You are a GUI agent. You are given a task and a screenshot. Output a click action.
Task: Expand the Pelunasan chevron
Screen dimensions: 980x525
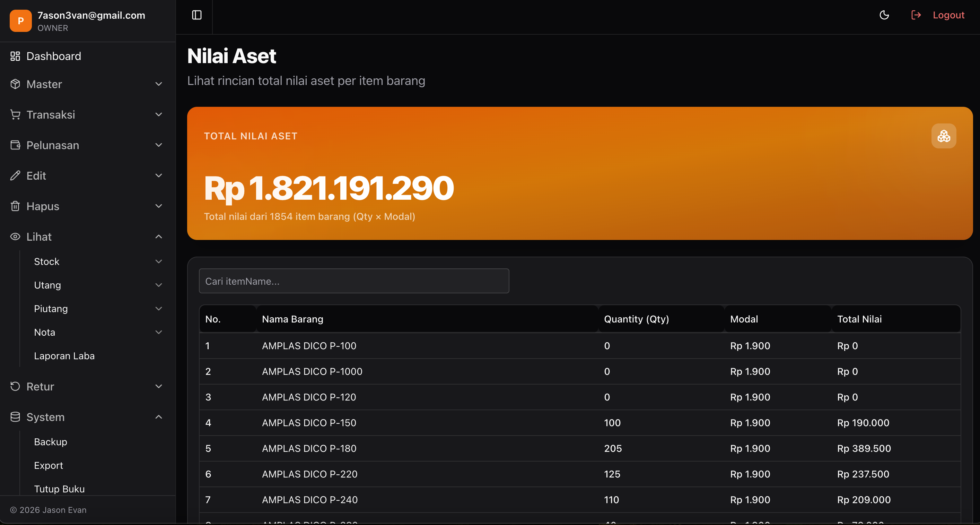159,145
